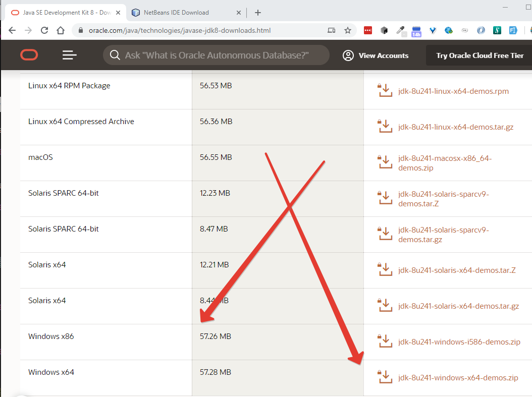Open the blue Y-shaped extension icon
532x397 pixels.
pyautogui.click(x=433, y=30)
